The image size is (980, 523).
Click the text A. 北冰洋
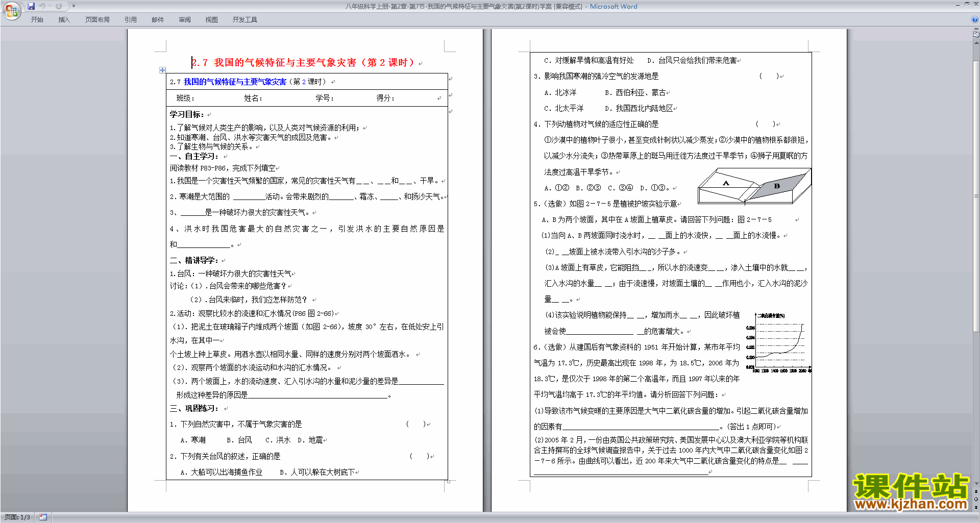point(560,92)
